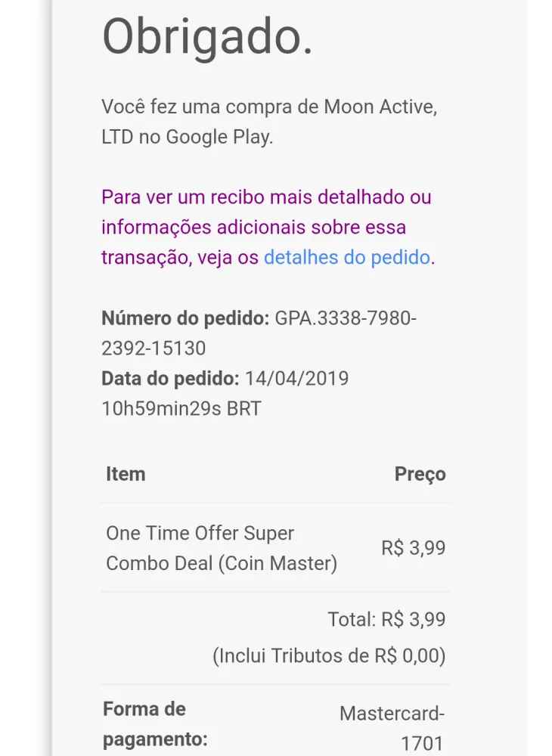Click the "2392-15130" order number ending

click(154, 349)
